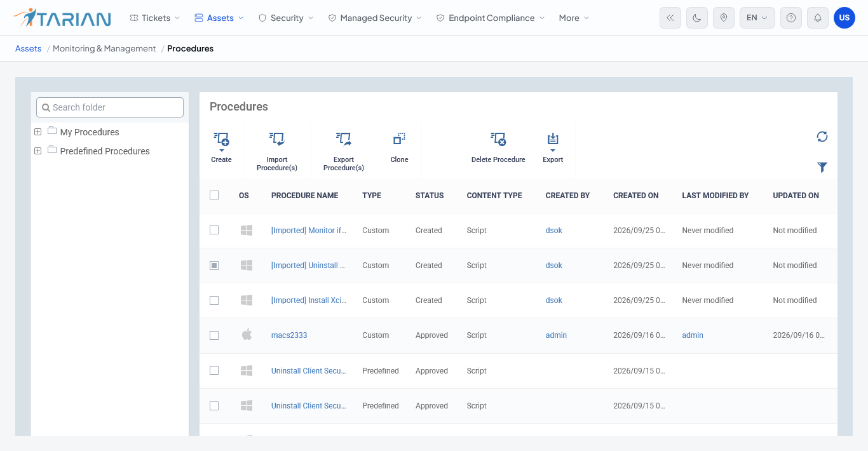Viewport: 868px width, 451px height.
Task: Click the location pin icon
Action: click(724, 18)
